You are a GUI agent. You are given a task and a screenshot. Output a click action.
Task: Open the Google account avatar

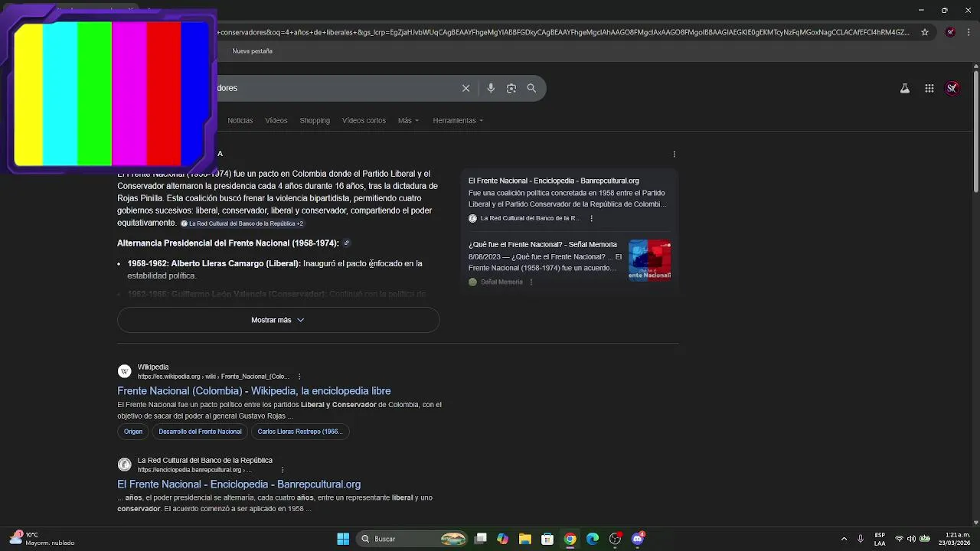click(952, 88)
